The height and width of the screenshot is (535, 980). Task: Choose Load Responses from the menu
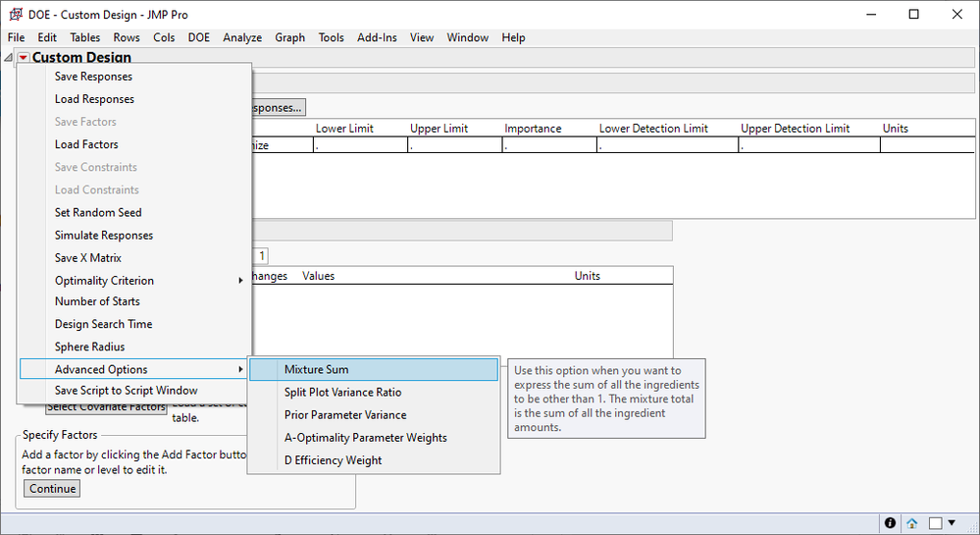tap(135, 99)
